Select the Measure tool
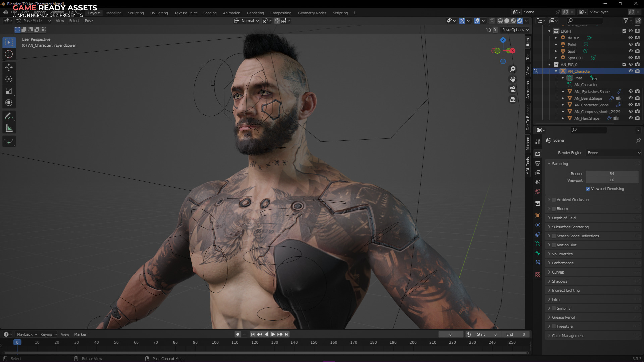The width and height of the screenshot is (644, 362). click(x=9, y=128)
